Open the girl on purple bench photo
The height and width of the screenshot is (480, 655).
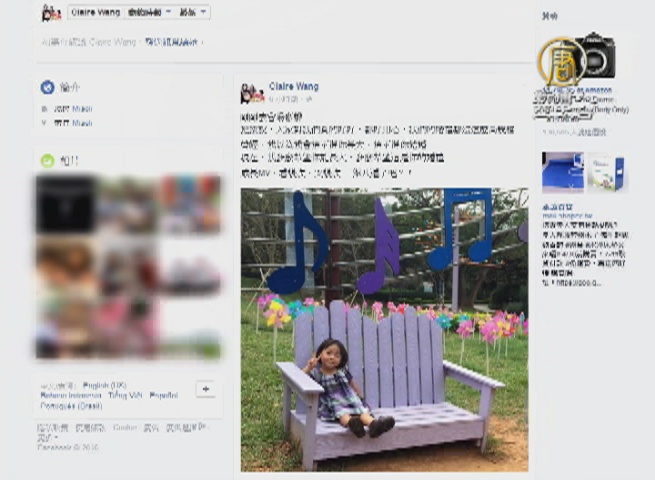pyautogui.click(x=384, y=330)
